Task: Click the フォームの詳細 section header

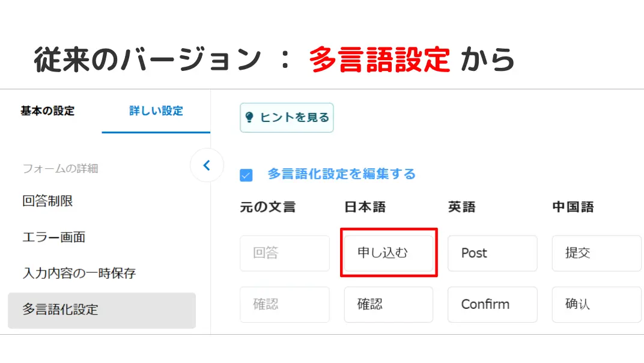Action: pos(60,168)
